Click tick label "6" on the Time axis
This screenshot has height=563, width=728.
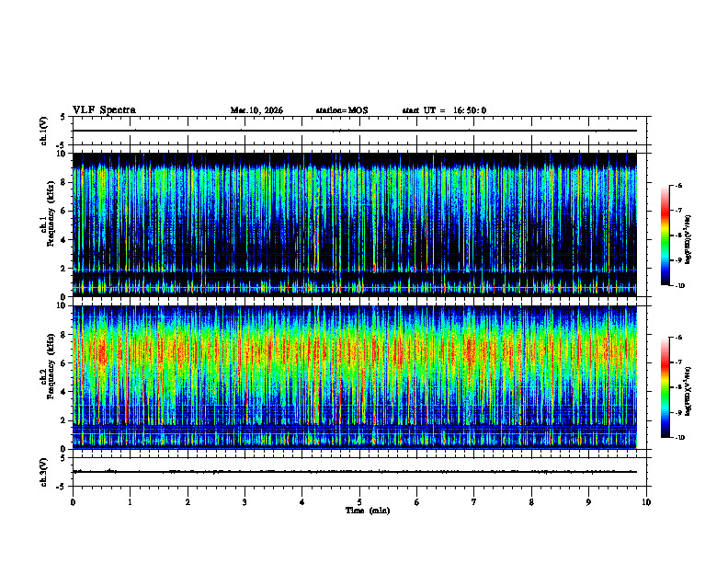tap(417, 502)
